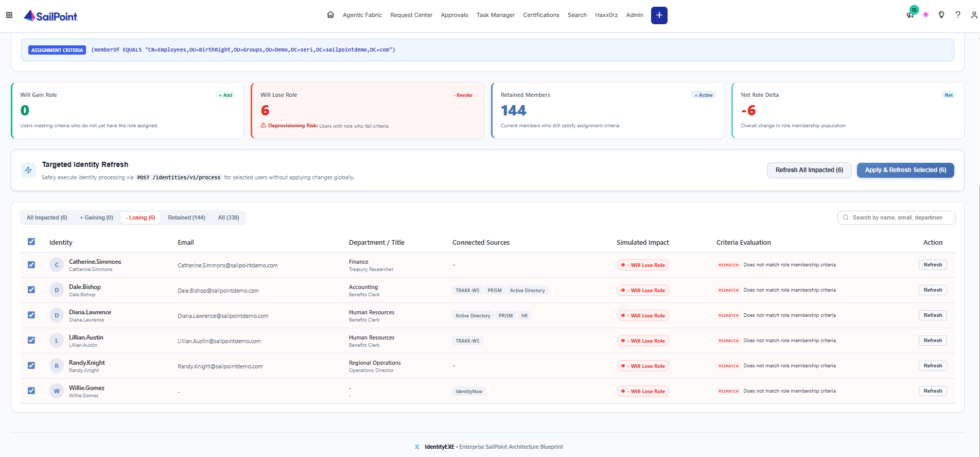Screen dimensions: 980x457
Task: Open the user profile icon
Action: click(x=974, y=15)
